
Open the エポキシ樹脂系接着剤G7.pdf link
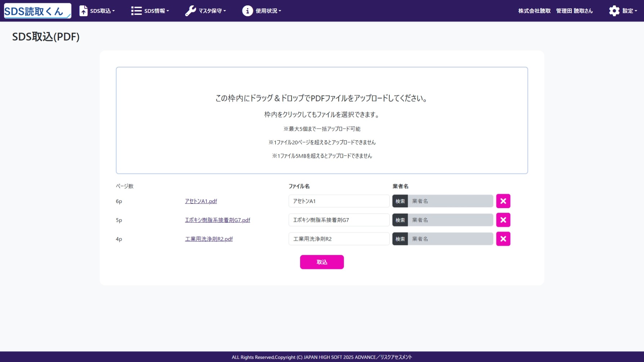click(x=217, y=220)
